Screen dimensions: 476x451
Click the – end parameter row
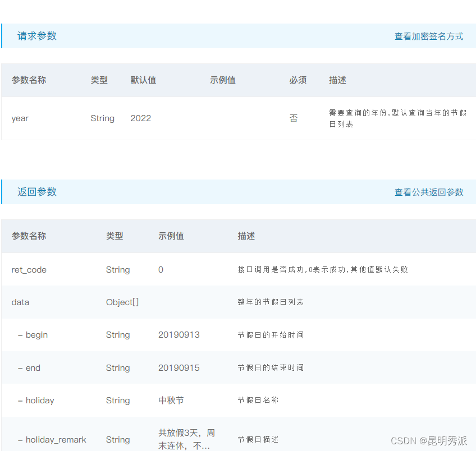click(29, 368)
